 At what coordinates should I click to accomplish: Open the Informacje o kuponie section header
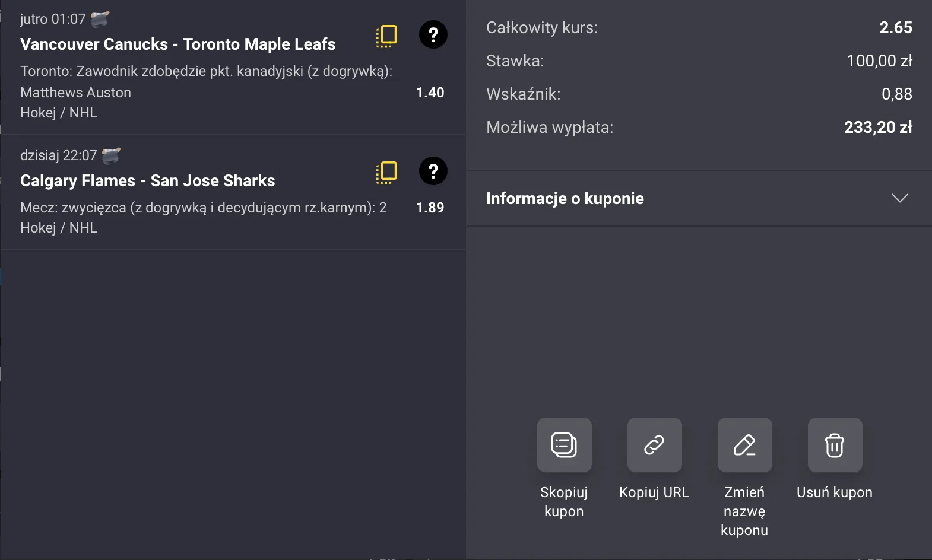click(565, 199)
